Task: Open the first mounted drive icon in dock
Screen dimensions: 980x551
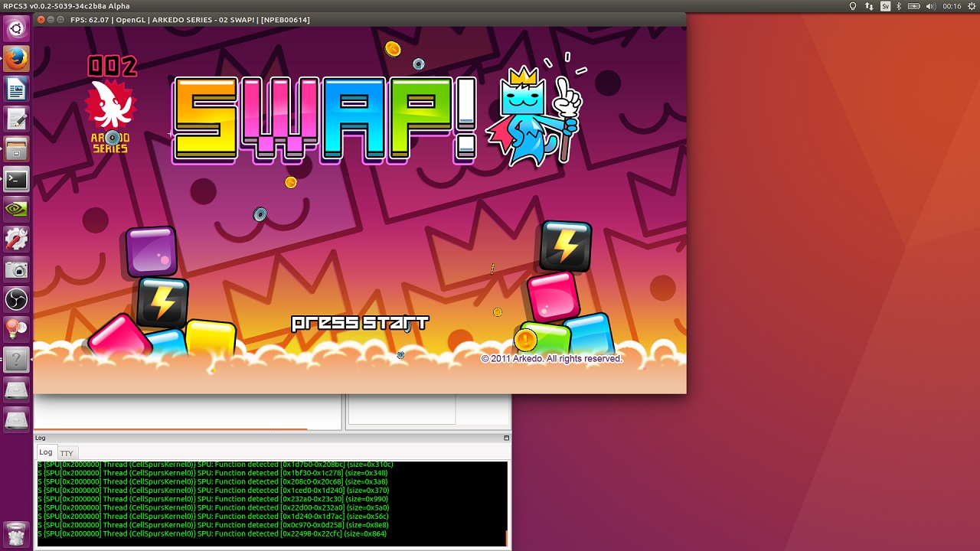Action: pyautogui.click(x=16, y=390)
